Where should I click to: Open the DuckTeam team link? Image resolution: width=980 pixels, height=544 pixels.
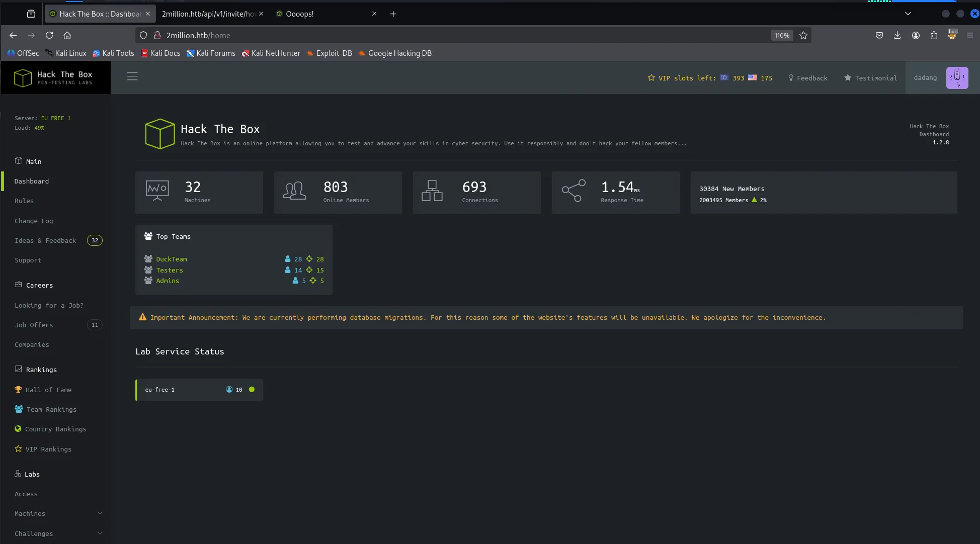coord(171,259)
